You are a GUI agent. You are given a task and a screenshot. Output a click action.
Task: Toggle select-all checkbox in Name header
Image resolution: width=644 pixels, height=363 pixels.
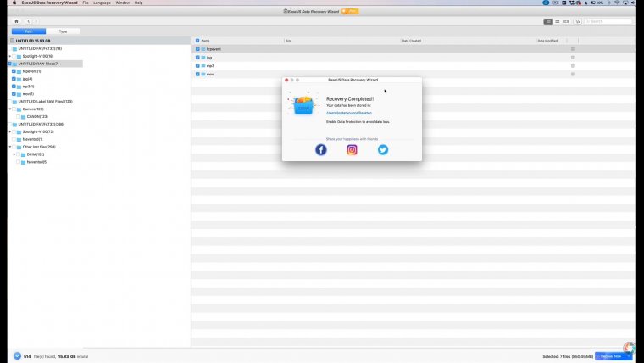click(x=197, y=41)
